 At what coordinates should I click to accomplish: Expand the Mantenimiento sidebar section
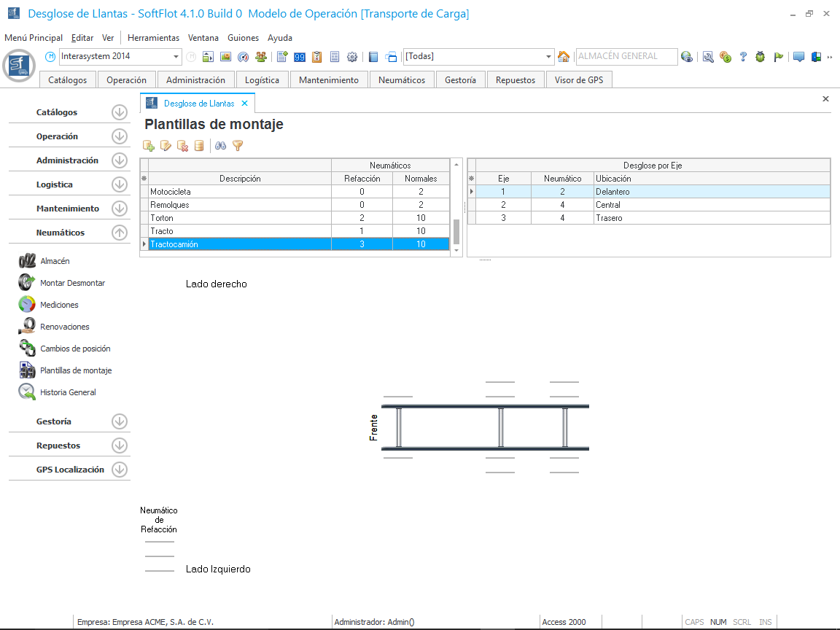[120, 209]
